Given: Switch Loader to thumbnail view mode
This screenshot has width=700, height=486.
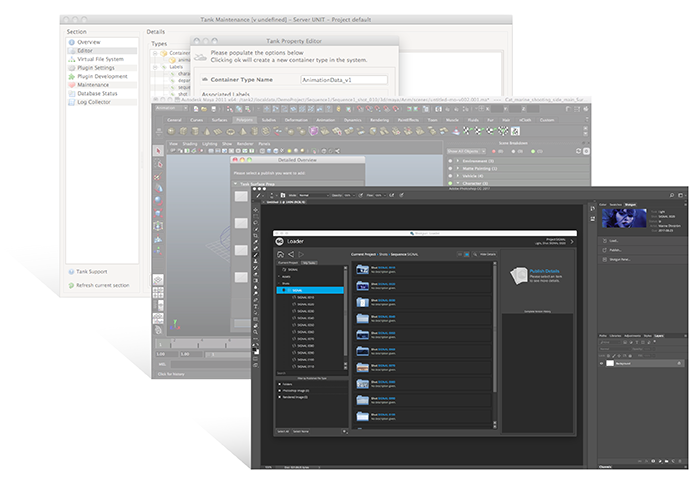Looking at the screenshot, I should pyautogui.click(x=460, y=254).
